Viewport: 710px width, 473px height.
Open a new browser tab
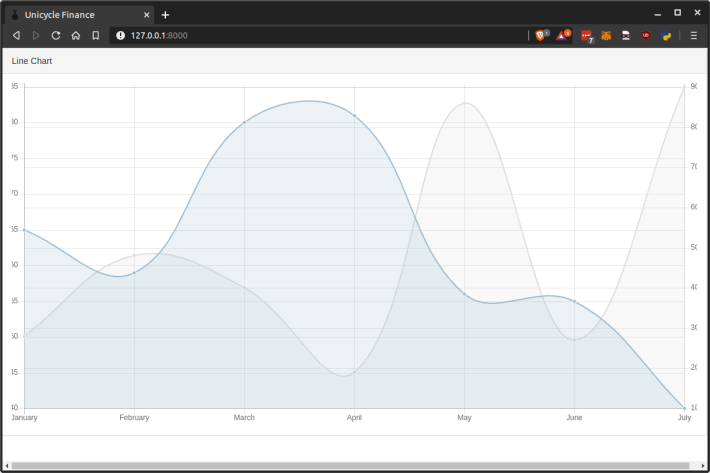[x=166, y=15]
